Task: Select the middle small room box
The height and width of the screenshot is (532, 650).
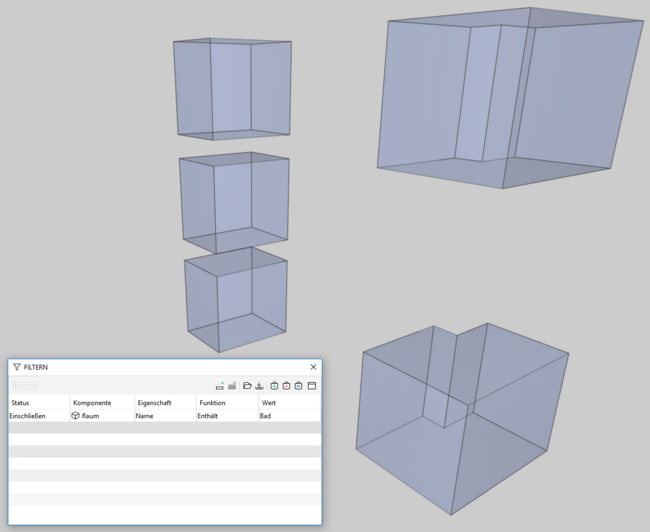Action: 234,201
